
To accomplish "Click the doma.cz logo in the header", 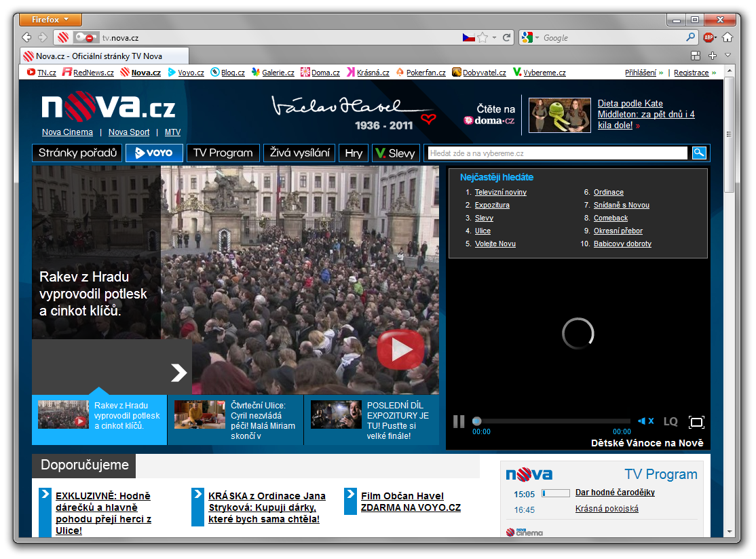I will pyautogui.click(x=489, y=121).
